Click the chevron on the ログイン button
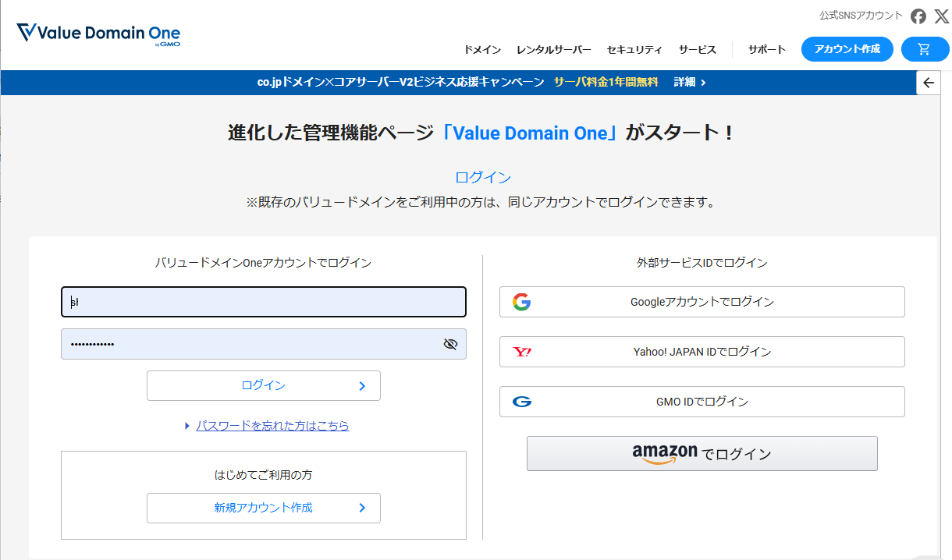The height and width of the screenshot is (560, 952). click(x=362, y=385)
